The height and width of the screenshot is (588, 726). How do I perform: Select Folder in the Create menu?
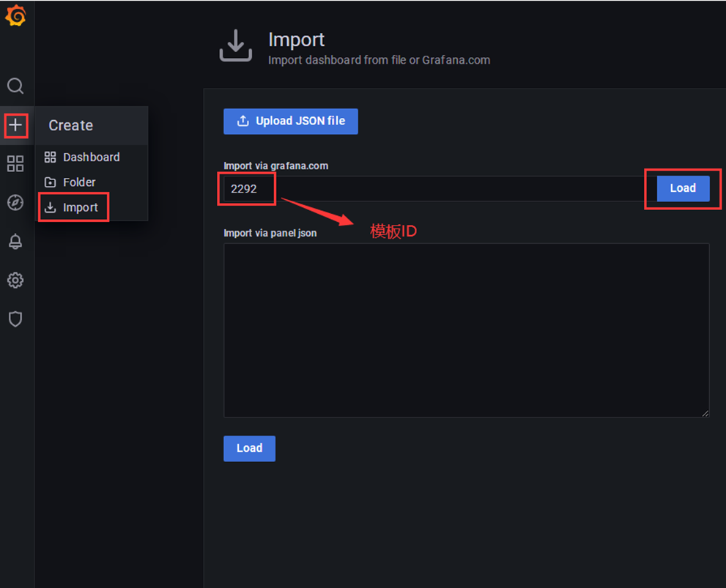pyautogui.click(x=70, y=182)
